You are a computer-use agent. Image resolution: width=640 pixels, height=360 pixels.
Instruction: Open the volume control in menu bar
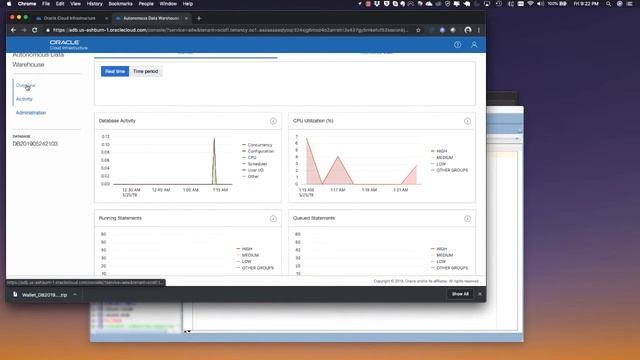coord(540,4)
